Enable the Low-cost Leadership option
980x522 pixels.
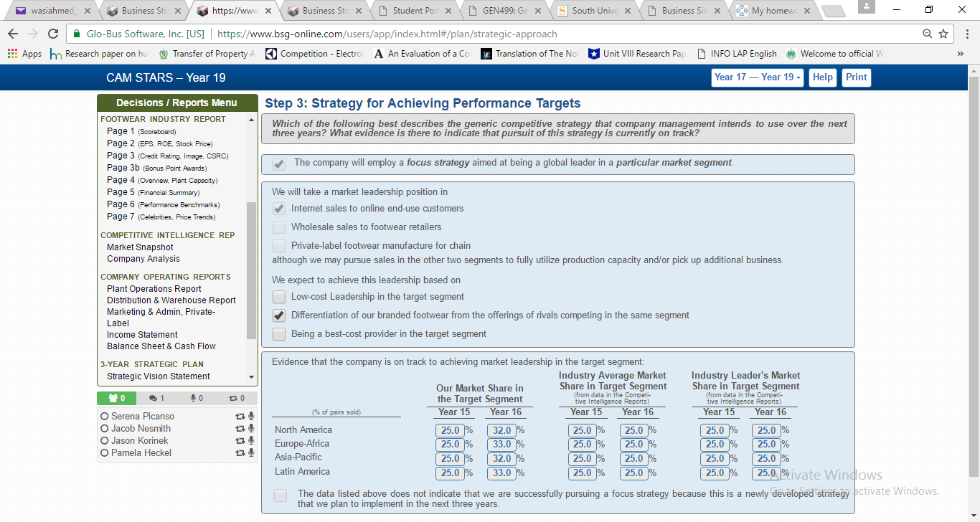[x=278, y=296]
